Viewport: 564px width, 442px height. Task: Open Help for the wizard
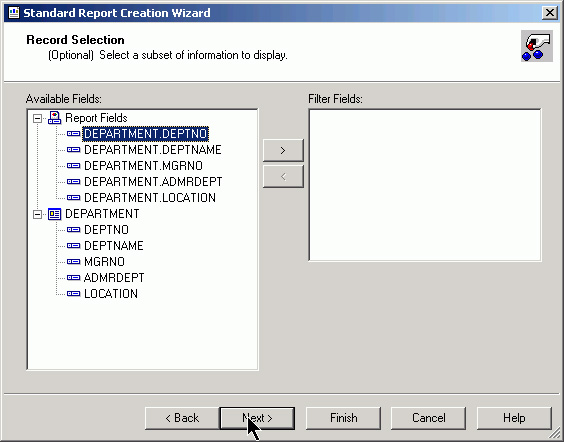(x=514, y=418)
